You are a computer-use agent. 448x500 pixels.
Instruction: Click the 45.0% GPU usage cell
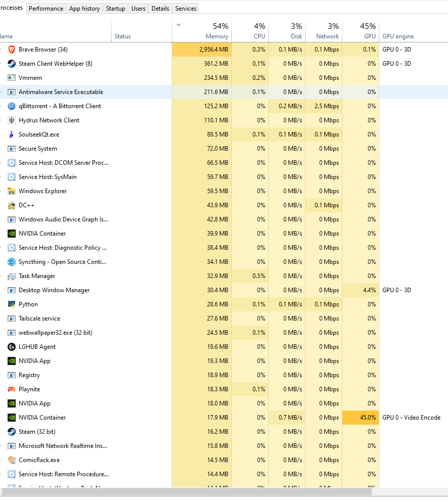[361, 418]
